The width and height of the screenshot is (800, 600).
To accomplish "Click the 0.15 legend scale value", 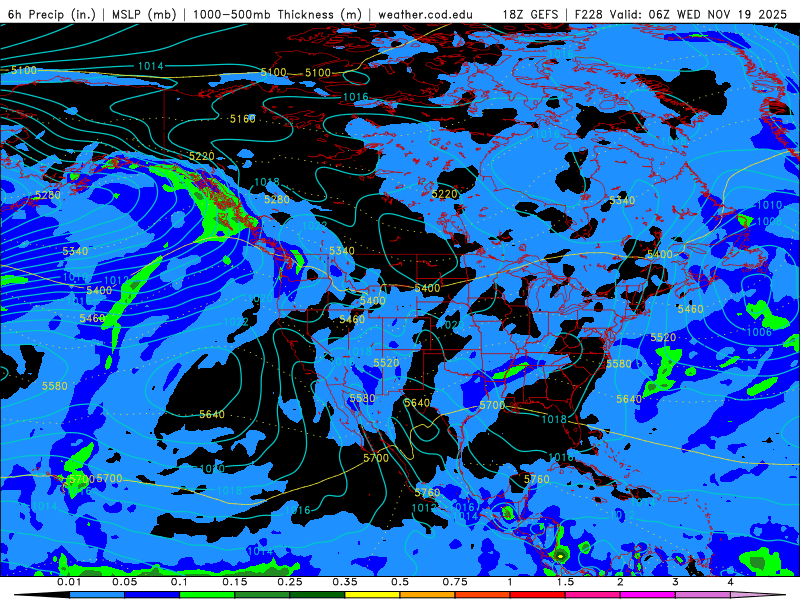I will pyautogui.click(x=235, y=582).
